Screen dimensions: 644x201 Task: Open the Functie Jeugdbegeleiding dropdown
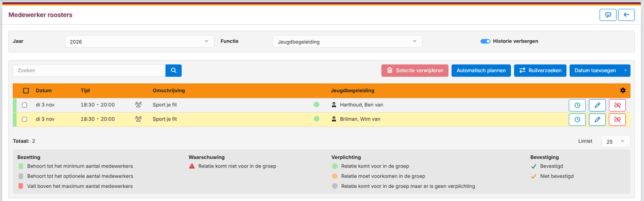click(x=347, y=41)
